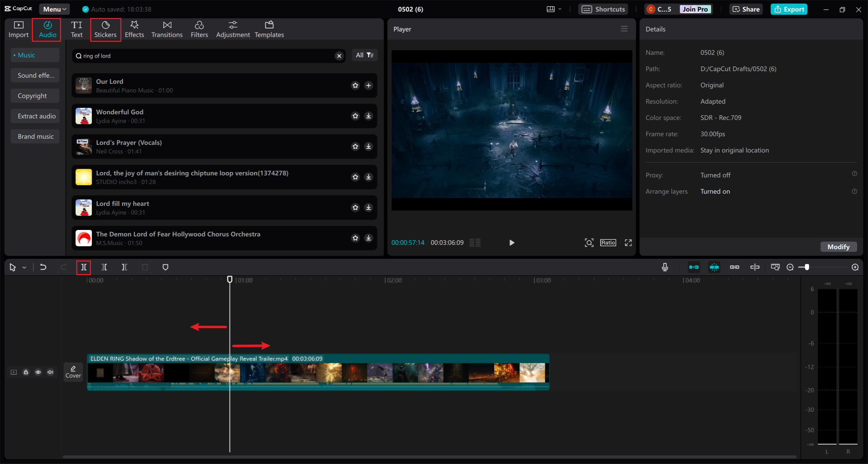Viewport: 868px width, 464px height.
Task: Open the filter/sort options with All dropdown
Action: click(x=364, y=55)
